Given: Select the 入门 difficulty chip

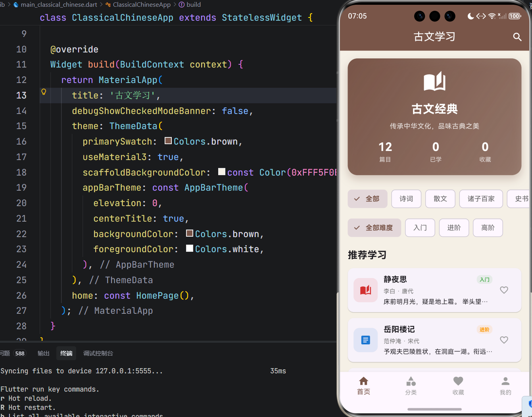Looking at the screenshot, I should pos(420,228).
